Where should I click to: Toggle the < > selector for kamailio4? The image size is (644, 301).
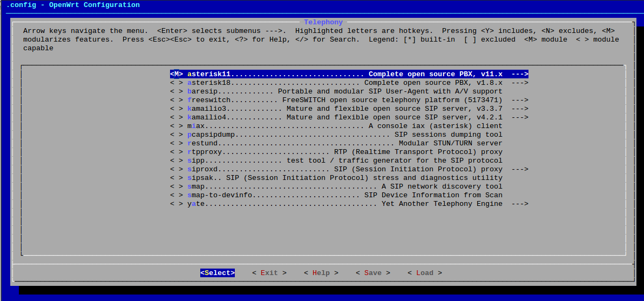pos(176,117)
